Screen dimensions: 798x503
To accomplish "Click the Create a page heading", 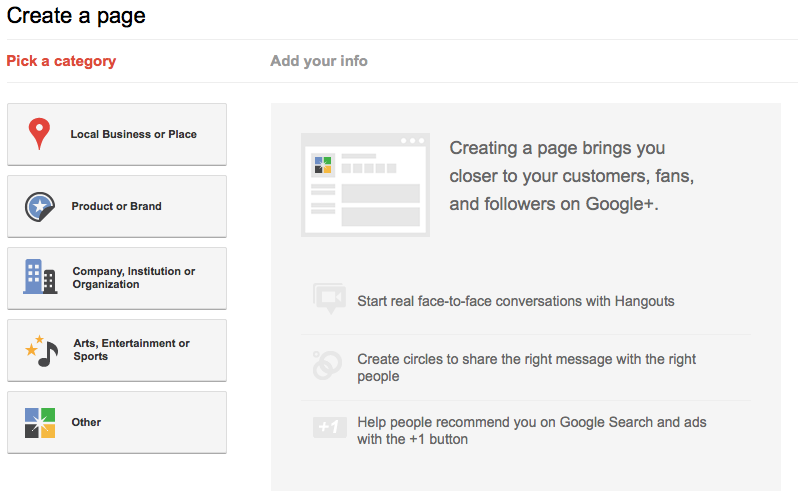I will [76, 16].
